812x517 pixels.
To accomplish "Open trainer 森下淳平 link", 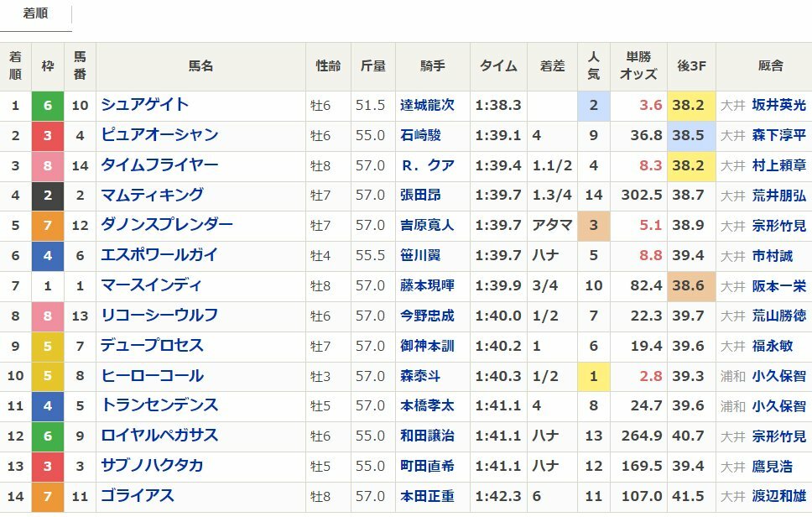I will (778, 135).
